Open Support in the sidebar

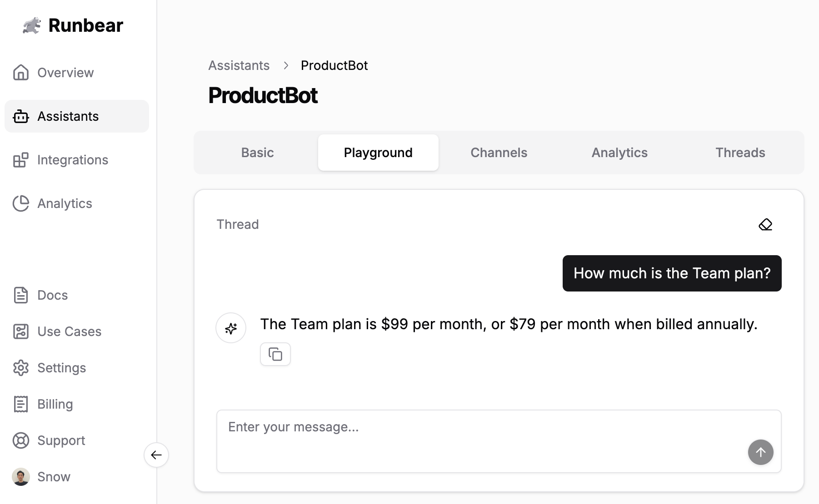tap(61, 440)
